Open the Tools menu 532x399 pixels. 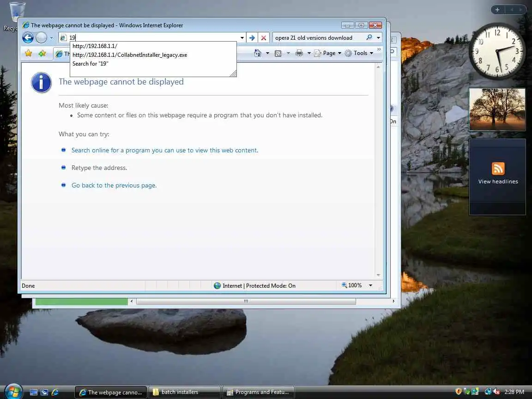click(359, 53)
